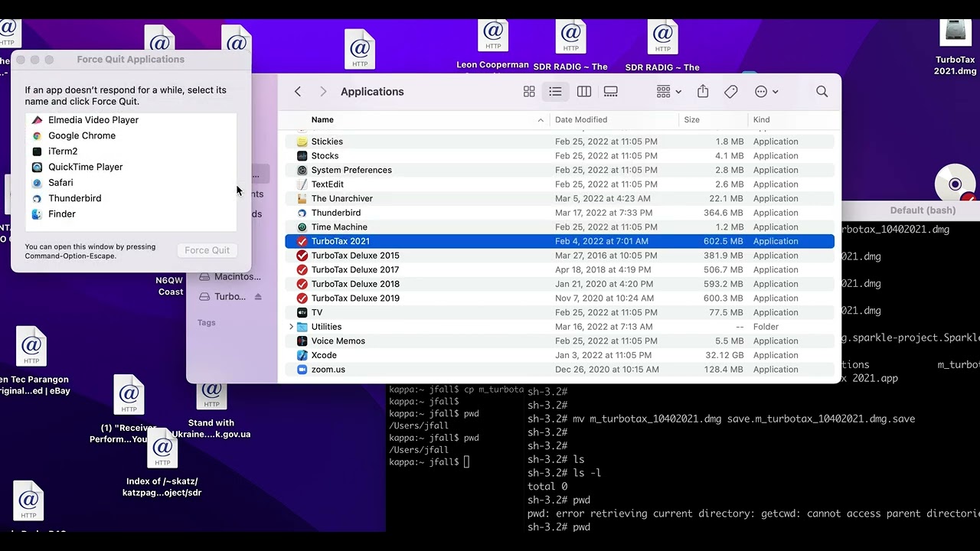Click the disabled Force Quit button

click(207, 250)
